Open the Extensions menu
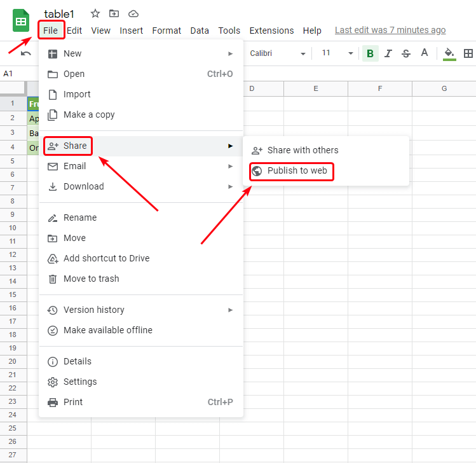The height and width of the screenshot is (463, 476). coord(271,31)
